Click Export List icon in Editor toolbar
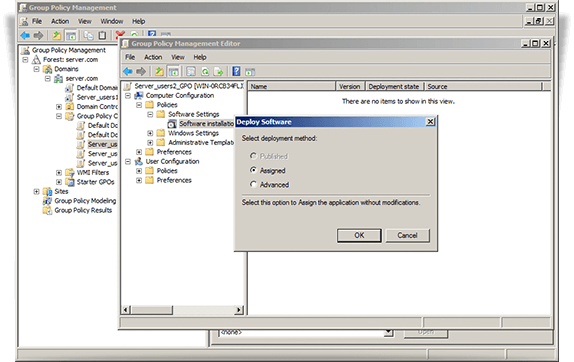 tap(219, 71)
